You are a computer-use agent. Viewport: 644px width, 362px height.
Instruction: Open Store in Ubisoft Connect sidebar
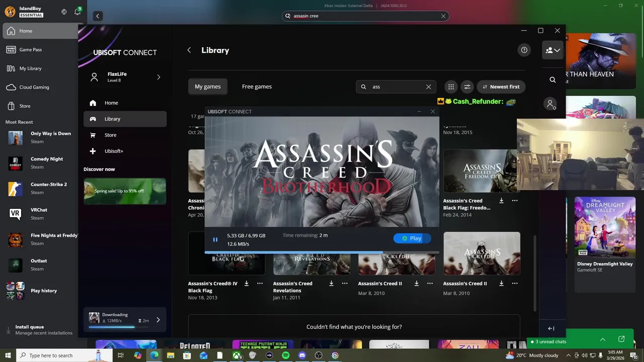(125, 135)
